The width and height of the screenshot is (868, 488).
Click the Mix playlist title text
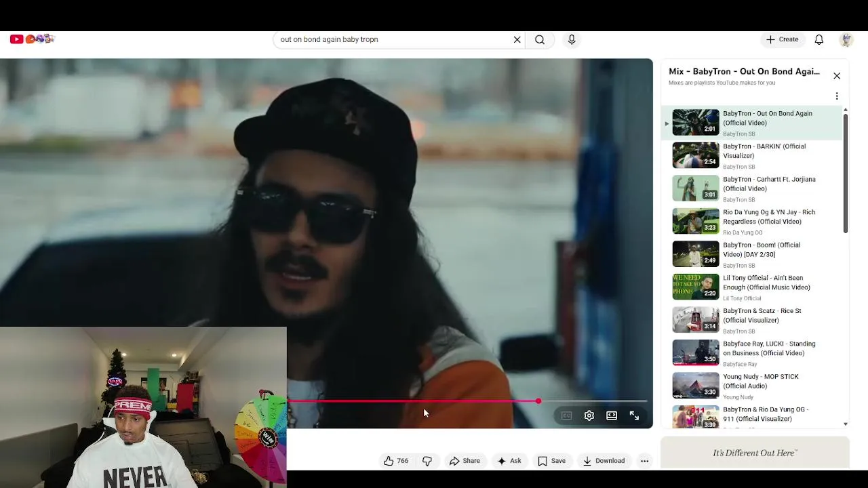744,71
